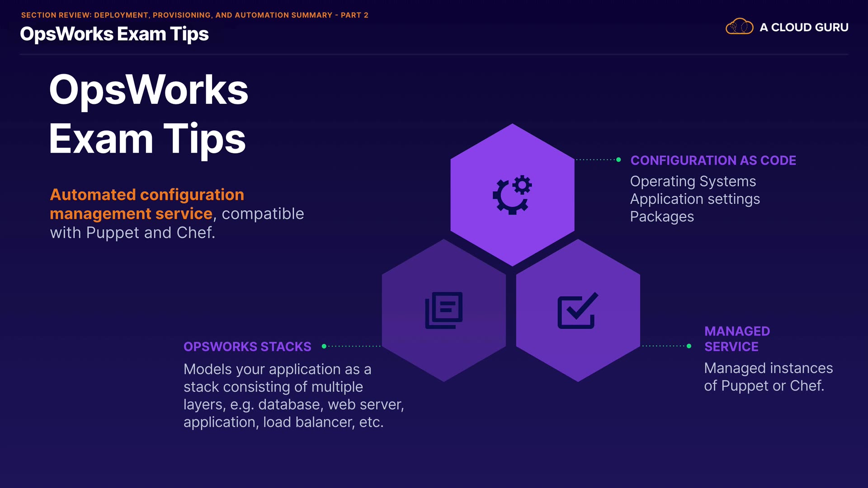Click the checkmark box icon in right hexagon
Image resolution: width=868 pixels, height=488 pixels.
(x=577, y=310)
